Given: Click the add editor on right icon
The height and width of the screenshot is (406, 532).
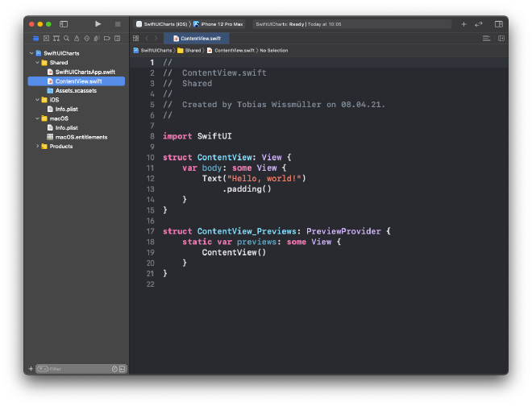Looking at the screenshot, I should coord(501,38).
